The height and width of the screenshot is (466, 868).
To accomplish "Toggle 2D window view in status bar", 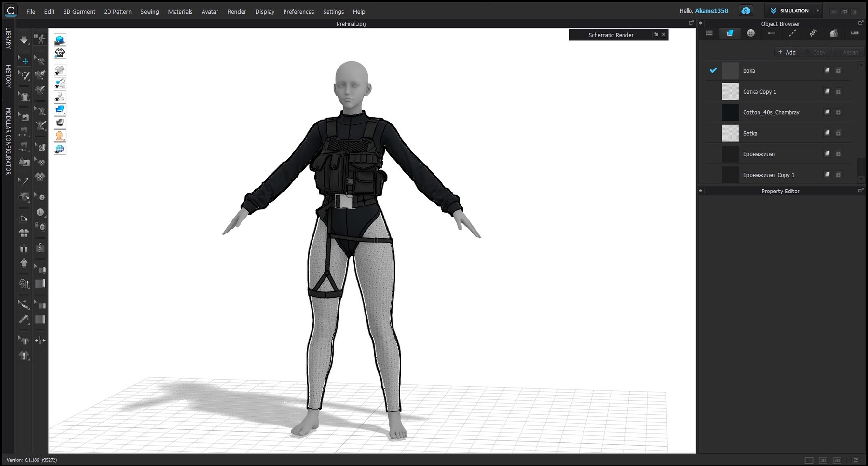I will [x=837, y=460].
